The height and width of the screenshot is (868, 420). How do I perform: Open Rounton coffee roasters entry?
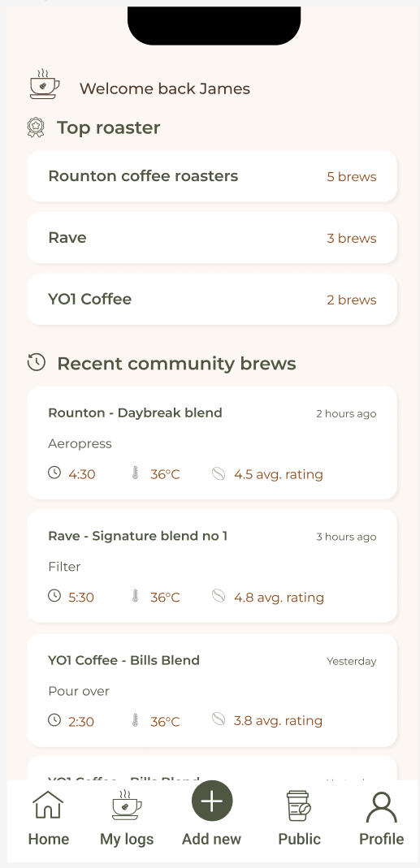click(212, 176)
